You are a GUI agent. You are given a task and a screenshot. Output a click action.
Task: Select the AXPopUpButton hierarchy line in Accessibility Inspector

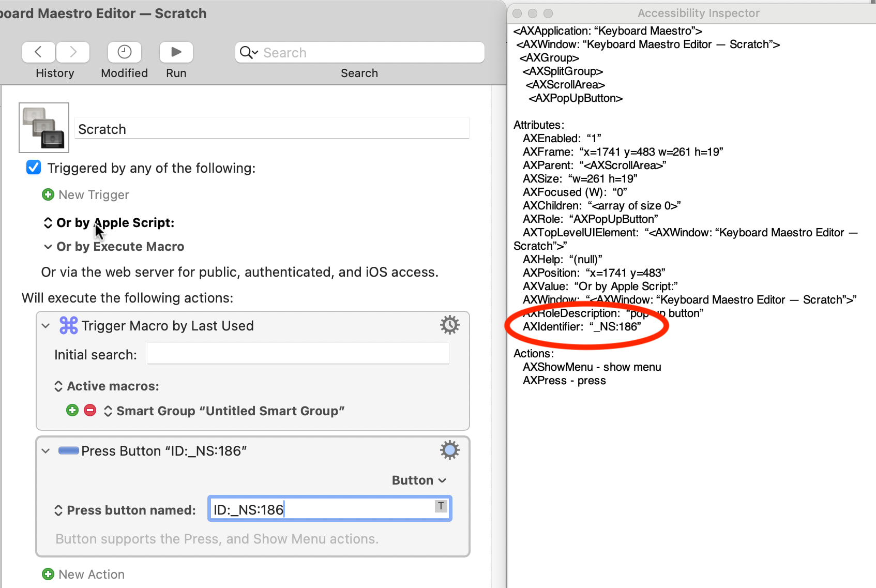(x=576, y=98)
